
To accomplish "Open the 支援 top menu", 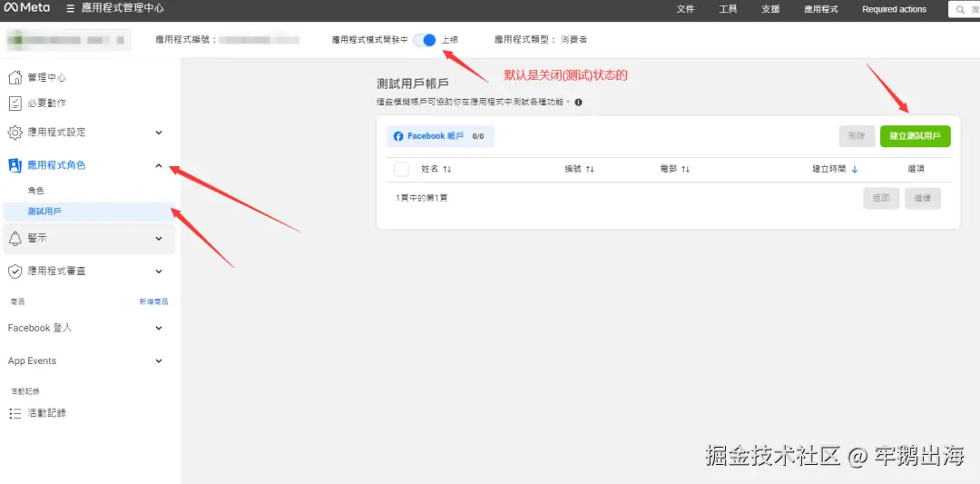I will coord(770,9).
